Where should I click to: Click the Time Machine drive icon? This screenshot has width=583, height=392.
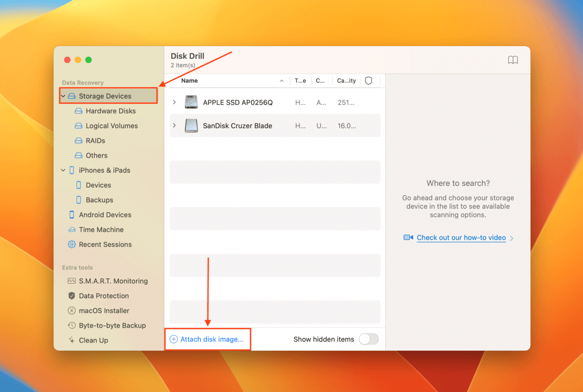[x=72, y=230]
